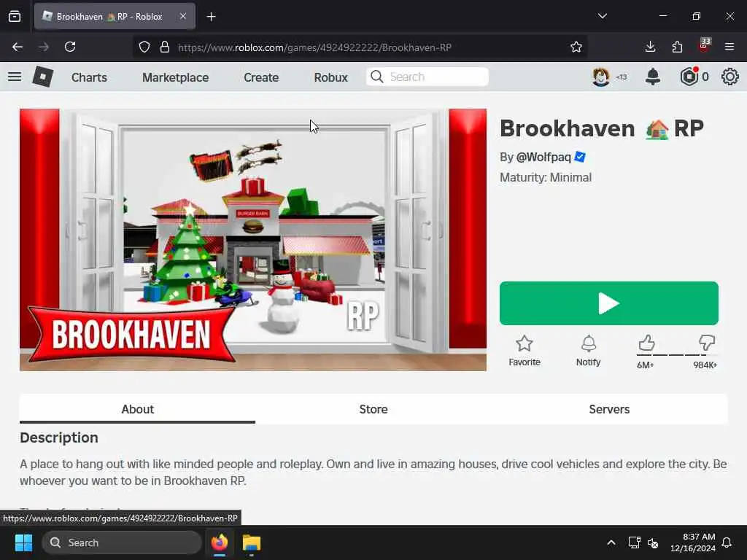This screenshot has width=747, height=560.
Task: Bookmark this page with star icon
Action: click(x=576, y=47)
